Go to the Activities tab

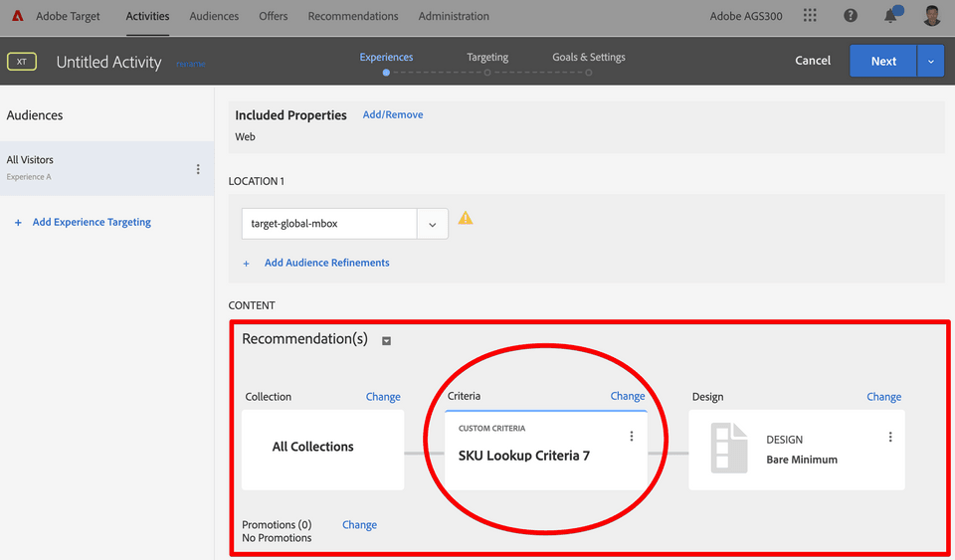(x=147, y=16)
